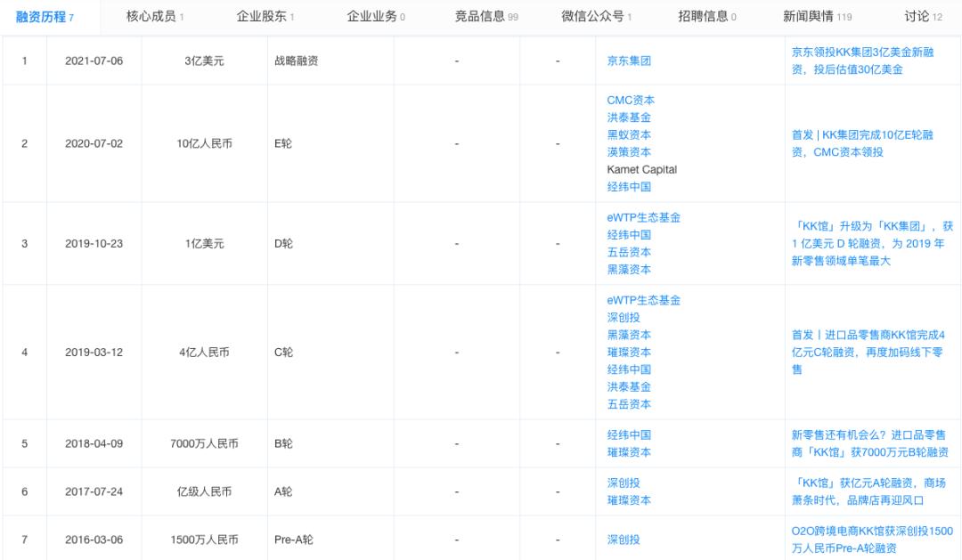This screenshot has height=560, width=962.
Task: Select the date 2018-04-09
Action: [94, 443]
